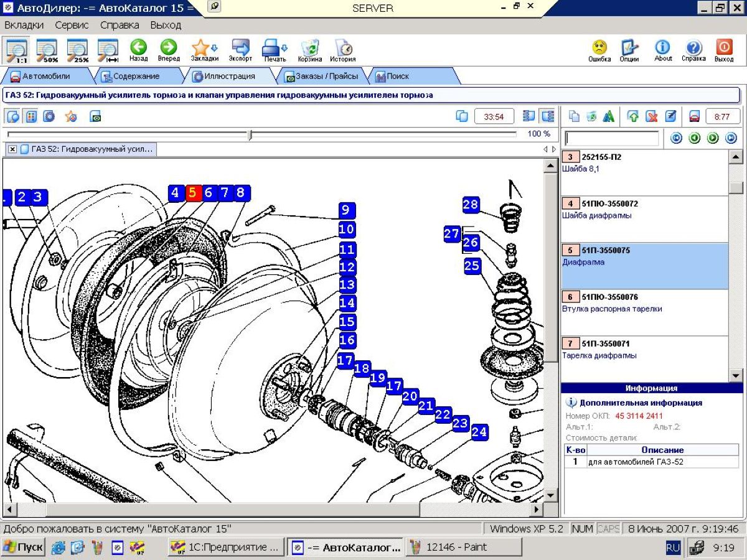Viewport: 747px width, 560px height.
Task: Click the red Выход exit icon
Action: point(724,50)
